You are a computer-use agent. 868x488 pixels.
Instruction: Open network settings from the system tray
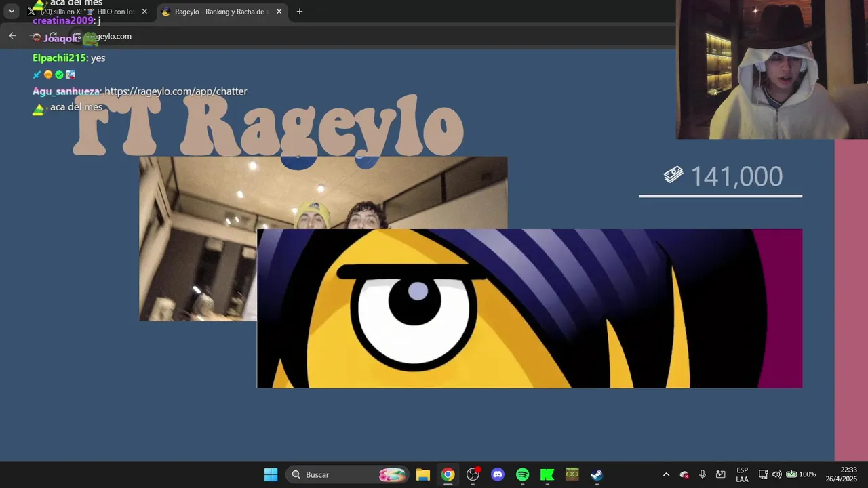point(763,474)
